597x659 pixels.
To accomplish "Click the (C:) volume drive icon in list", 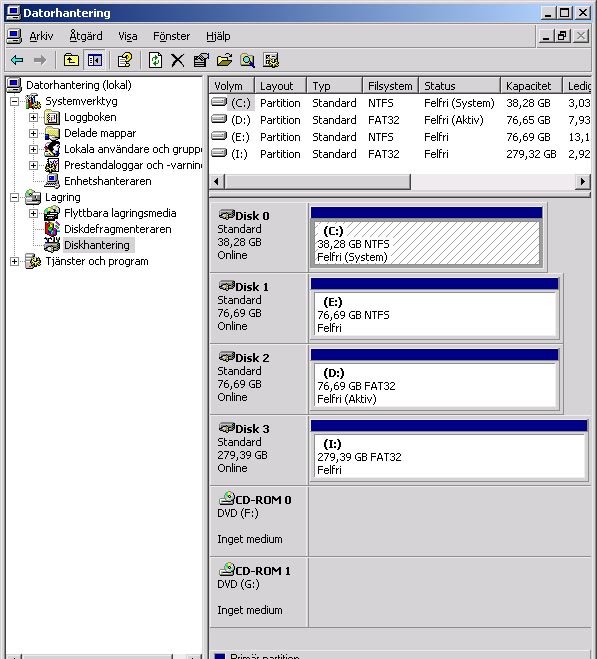I will (x=219, y=102).
